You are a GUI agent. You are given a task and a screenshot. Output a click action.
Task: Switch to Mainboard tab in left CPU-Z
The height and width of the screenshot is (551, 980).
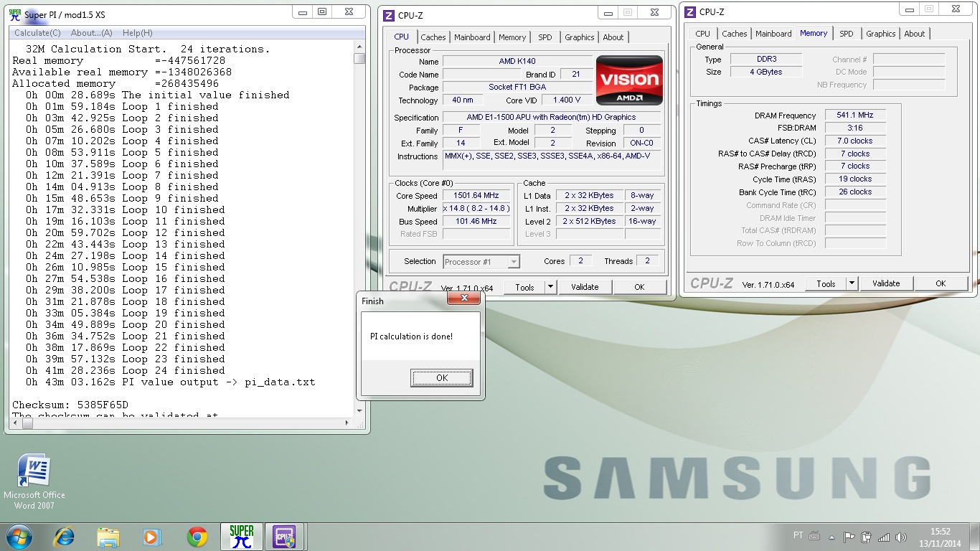pyautogui.click(x=472, y=37)
